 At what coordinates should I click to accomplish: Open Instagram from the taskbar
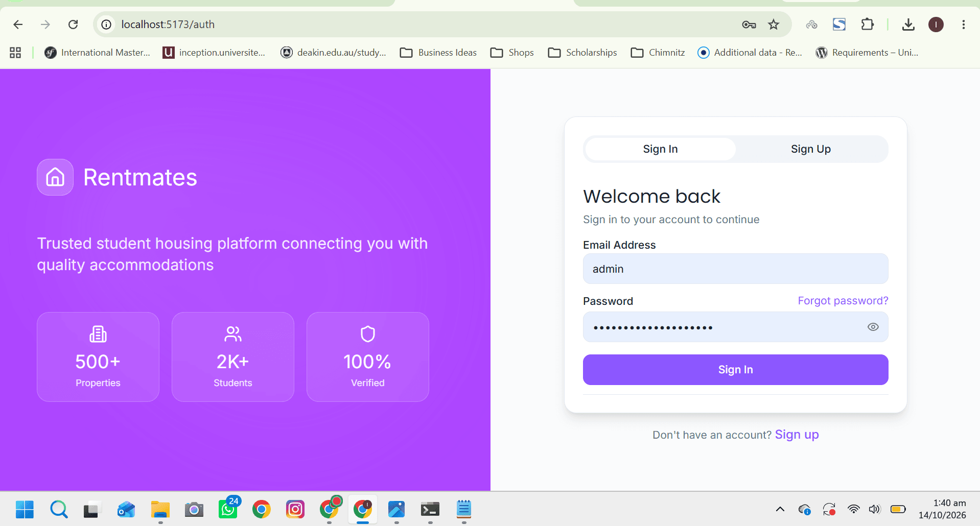295,509
